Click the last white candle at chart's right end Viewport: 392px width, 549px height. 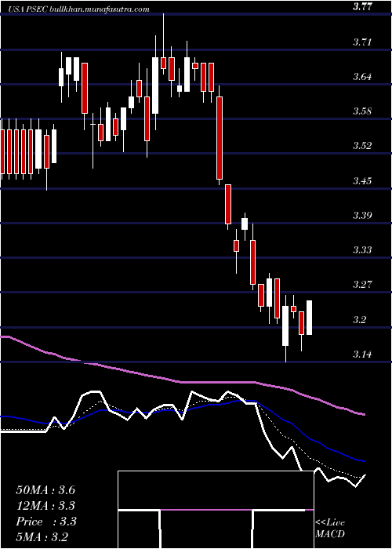tap(310, 318)
